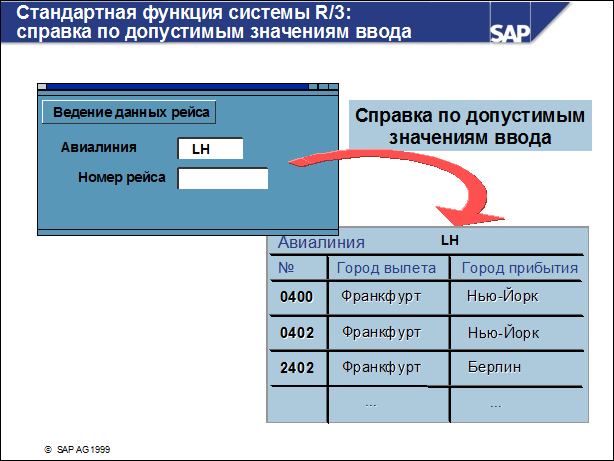Click the Город прибытия column header
The height and width of the screenshot is (461, 614).
520,268
